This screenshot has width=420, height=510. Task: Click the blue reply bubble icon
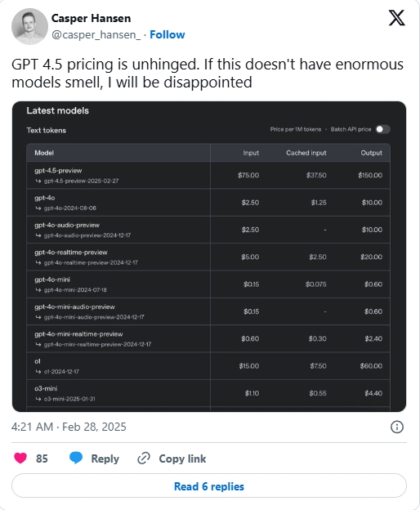(x=76, y=458)
